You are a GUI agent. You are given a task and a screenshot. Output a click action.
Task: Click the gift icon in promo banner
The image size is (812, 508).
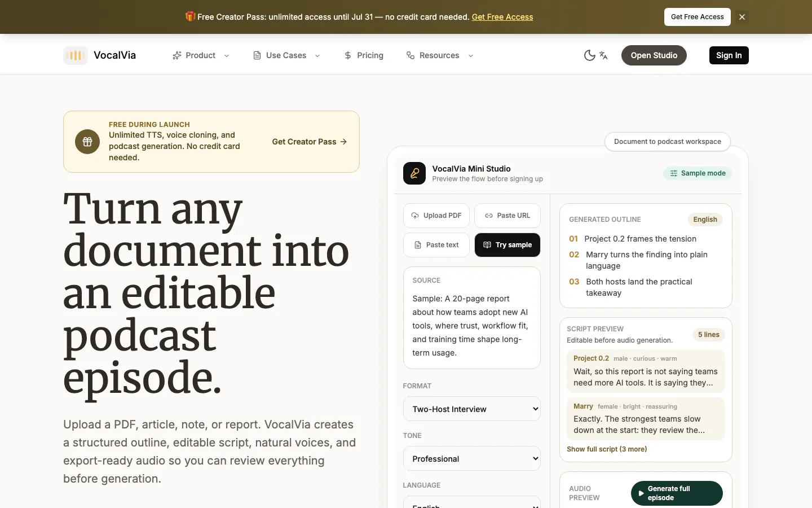191,16
